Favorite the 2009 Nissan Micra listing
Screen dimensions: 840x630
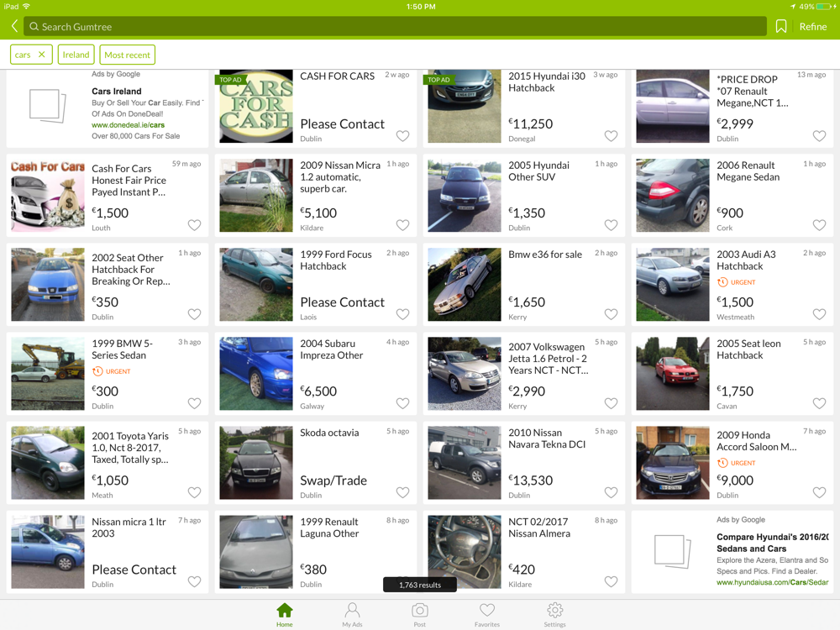tap(402, 225)
